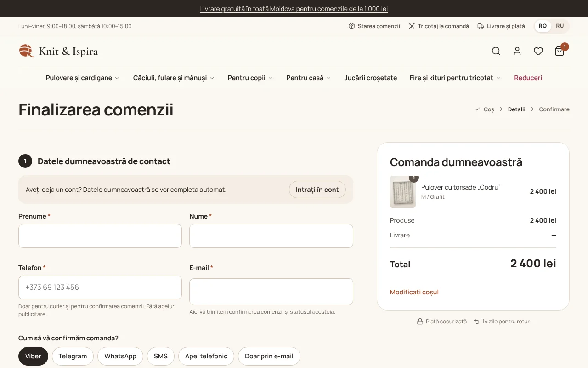Select Telegram as the confirmation method

coord(73,356)
